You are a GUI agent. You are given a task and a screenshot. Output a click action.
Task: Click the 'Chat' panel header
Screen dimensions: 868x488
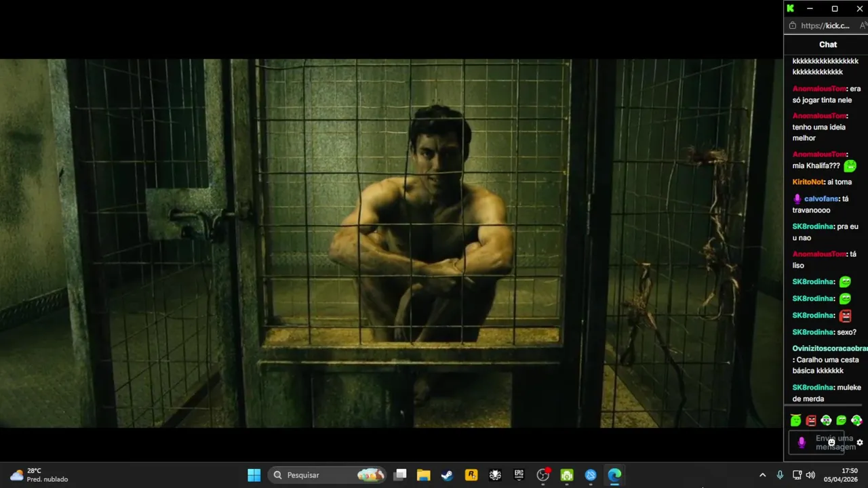point(828,45)
